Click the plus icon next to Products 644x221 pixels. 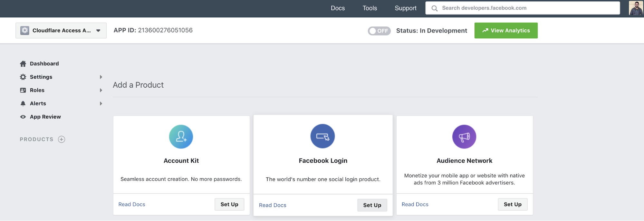click(62, 139)
